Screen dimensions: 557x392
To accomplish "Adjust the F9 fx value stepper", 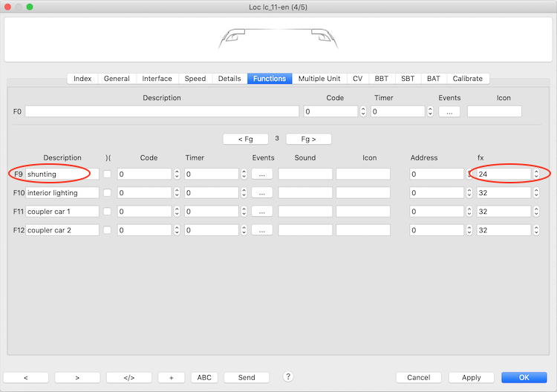I will 535,174.
